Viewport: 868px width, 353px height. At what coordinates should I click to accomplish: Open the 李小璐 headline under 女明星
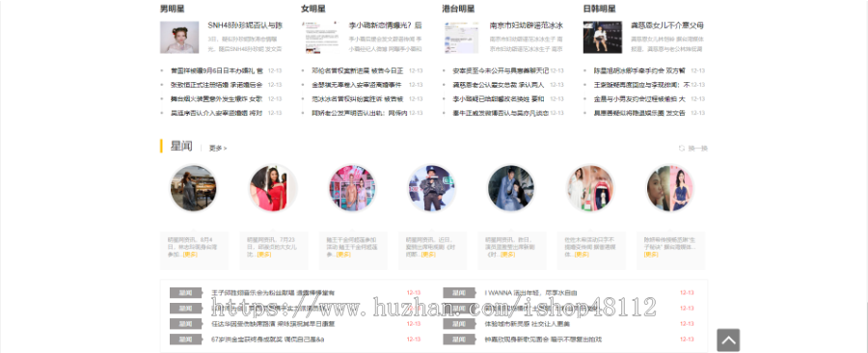pyautogui.click(x=385, y=25)
